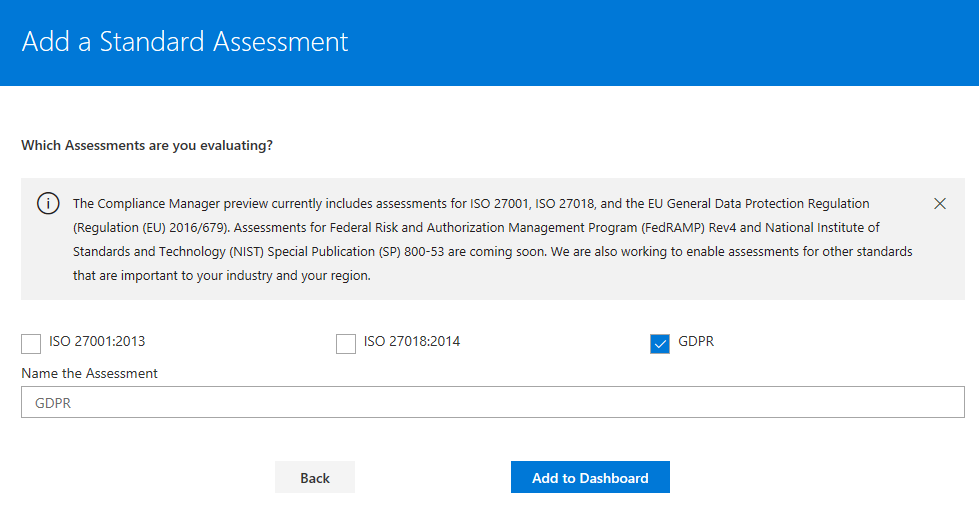Click the information circle icon in the banner

(48, 204)
